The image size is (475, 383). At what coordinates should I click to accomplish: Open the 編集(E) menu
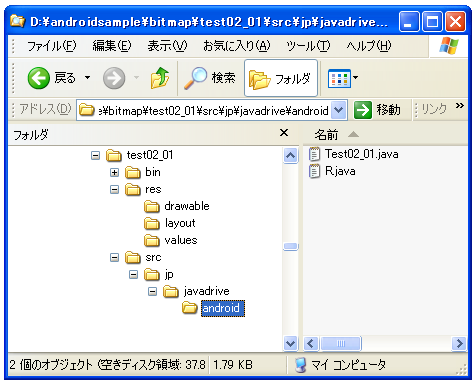pos(112,46)
